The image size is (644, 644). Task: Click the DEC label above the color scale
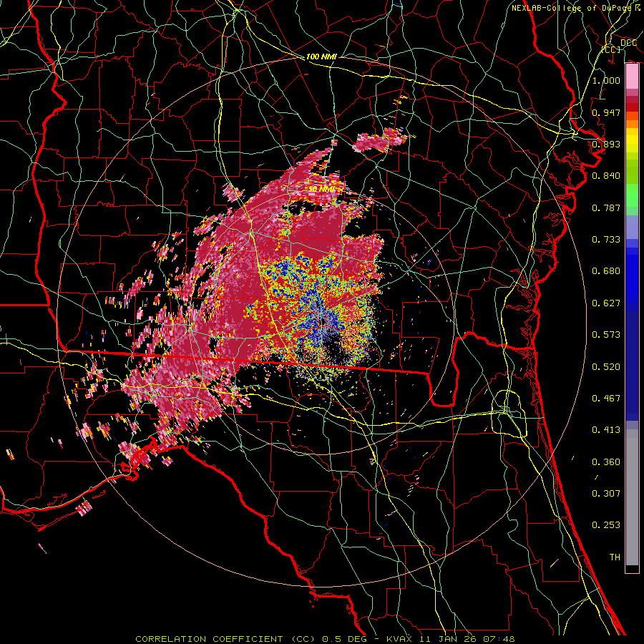[628, 43]
